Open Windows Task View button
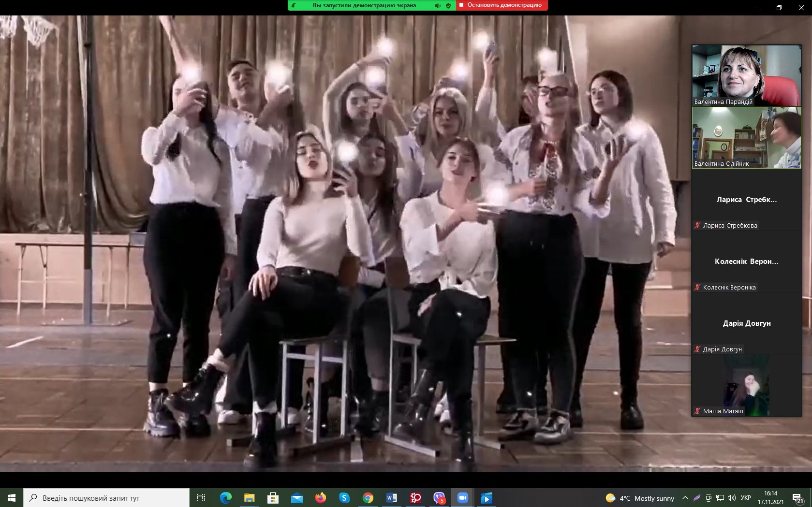The height and width of the screenshot is (507, 812). pyautogui.click(x=201, y=498)
